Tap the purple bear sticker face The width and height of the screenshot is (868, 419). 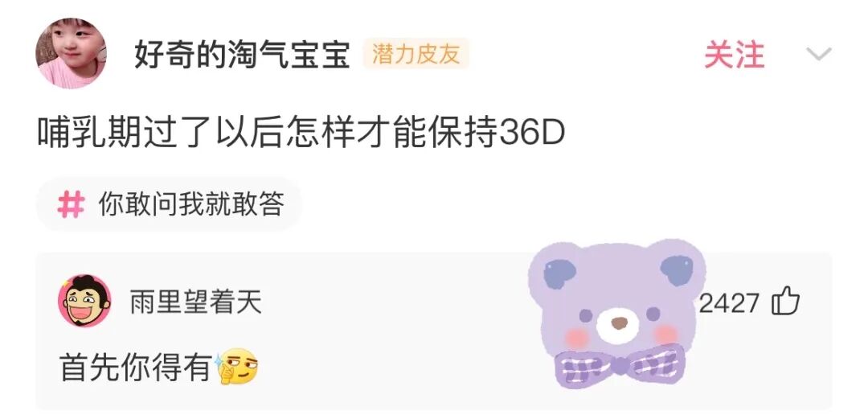coord(617,304)
